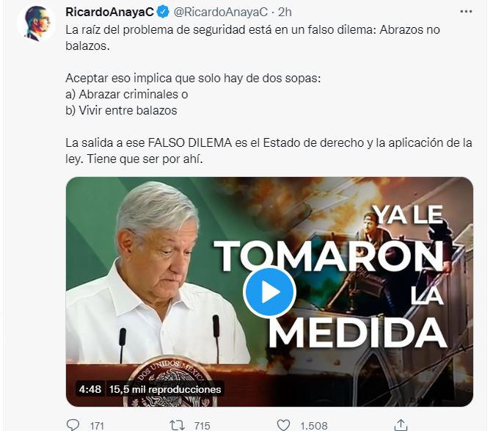Viewport: 504px width, 431px height.
Task: Play the embedded video
Action: point(269,291)
